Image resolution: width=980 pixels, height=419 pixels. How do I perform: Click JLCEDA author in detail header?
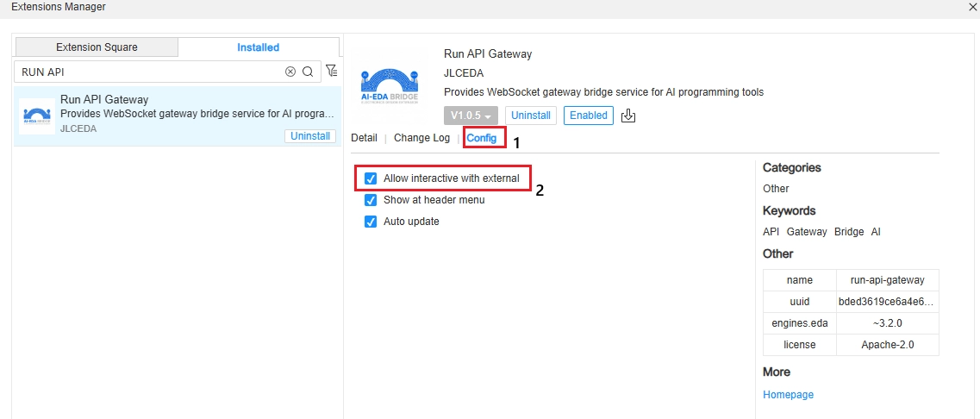(464, 73)
